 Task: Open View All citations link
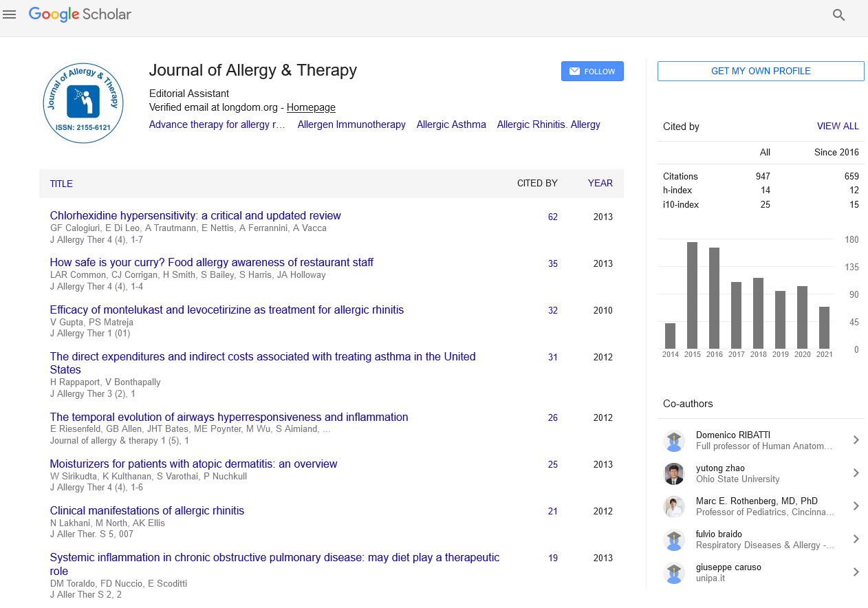(x=837, y=127)
